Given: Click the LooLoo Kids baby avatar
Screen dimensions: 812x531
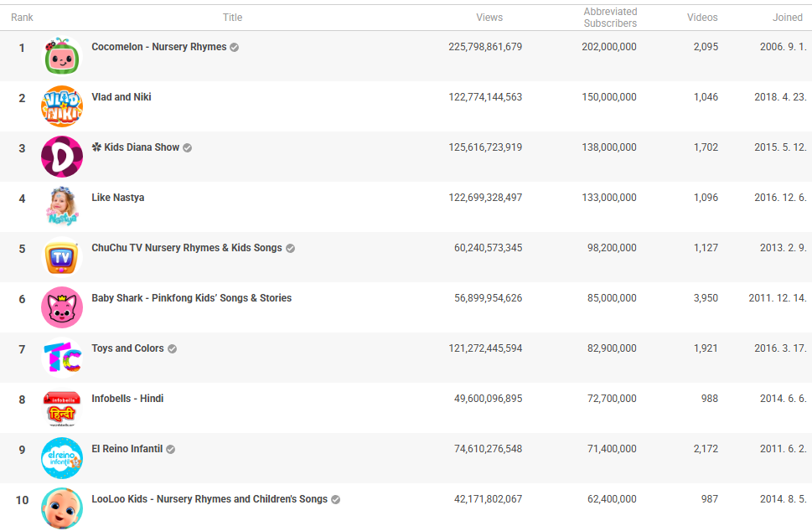Looking at the screenshot, I should 62,508.
